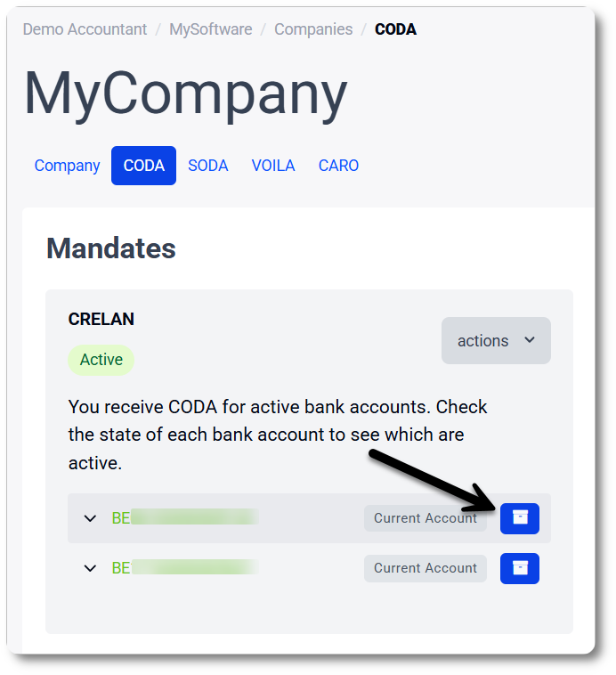Click first Current Account label
Image resolution: width=616 pixels, height=675 pixels.
[426, 518]
